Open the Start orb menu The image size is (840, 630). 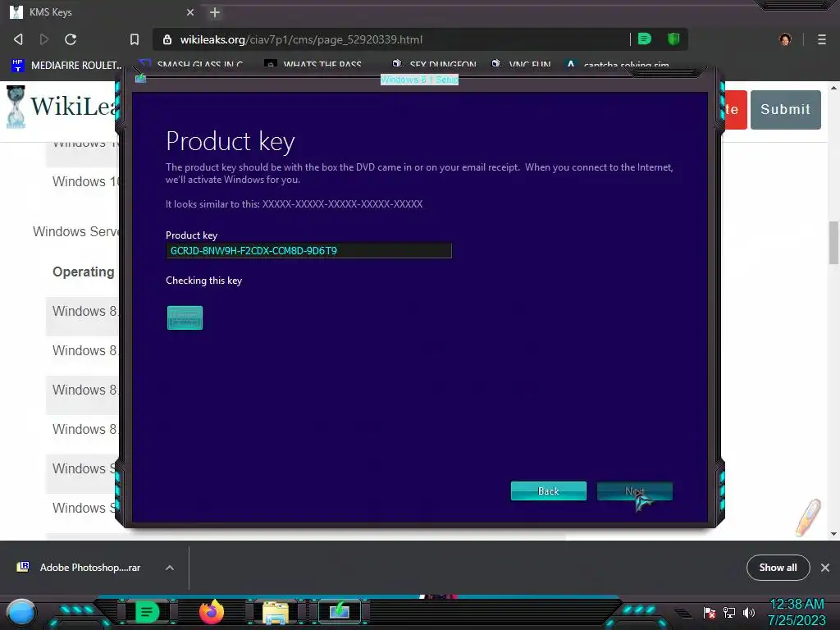21,612
